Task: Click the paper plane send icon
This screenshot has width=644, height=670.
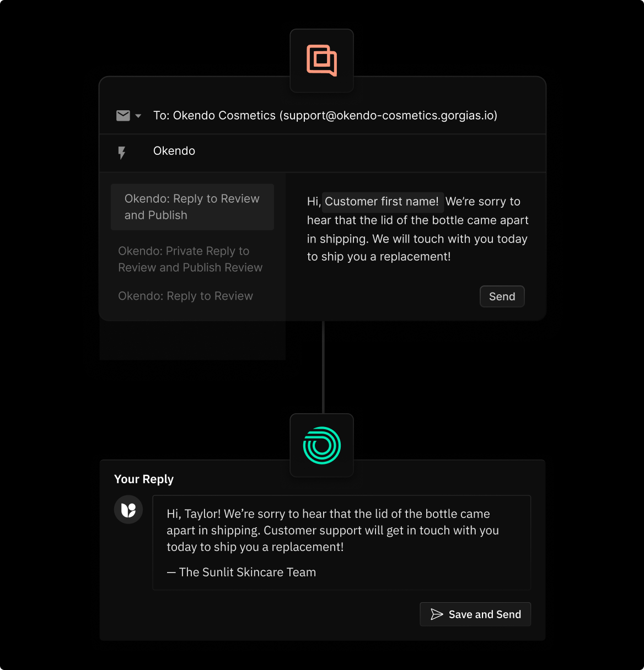Action: 437,614
